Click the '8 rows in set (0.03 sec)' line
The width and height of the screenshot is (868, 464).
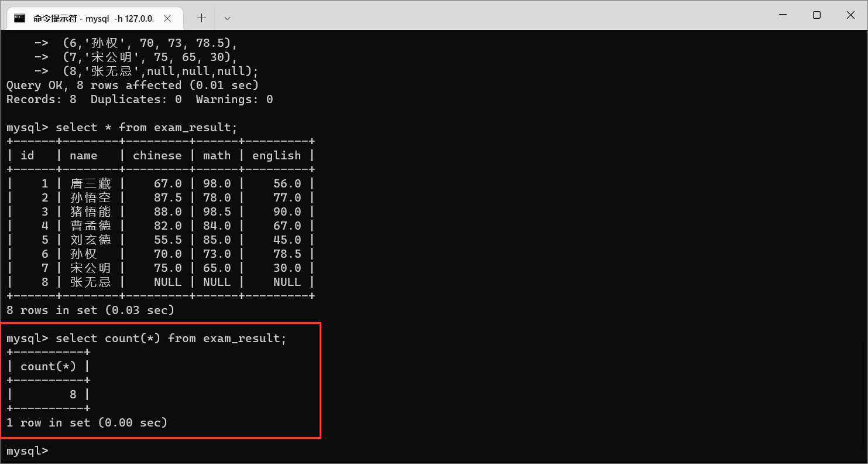coord(90,310)
